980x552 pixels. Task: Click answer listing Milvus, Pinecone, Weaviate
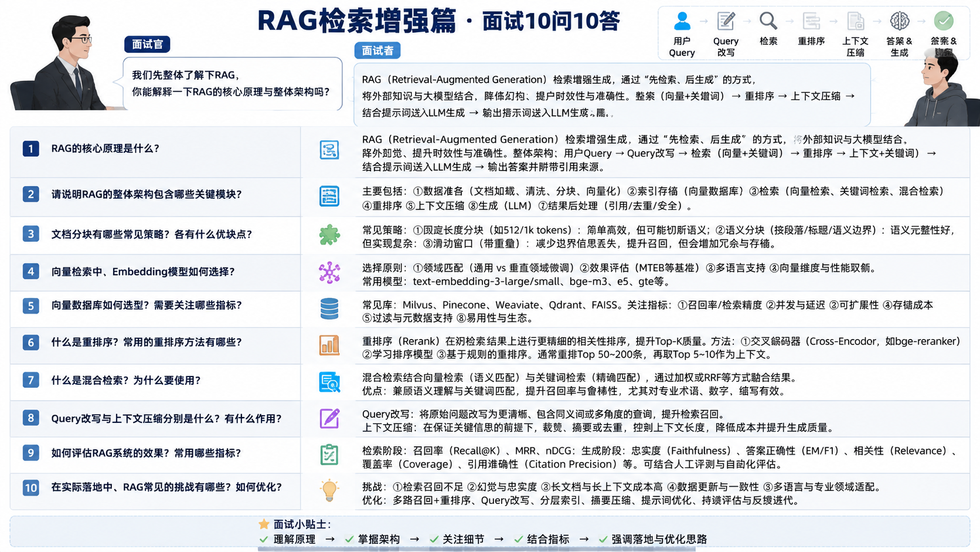[x=648, y=311]
